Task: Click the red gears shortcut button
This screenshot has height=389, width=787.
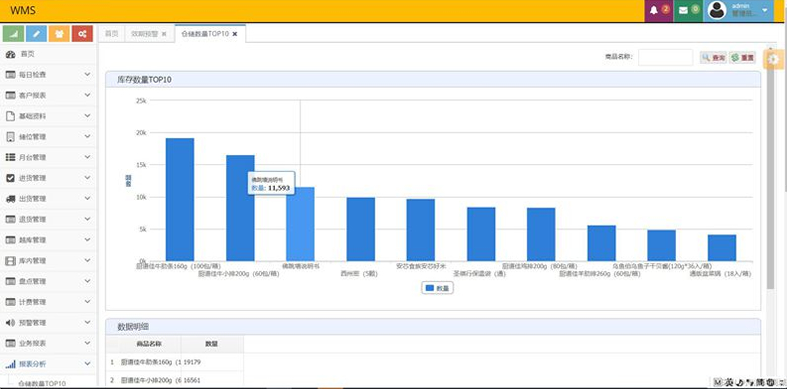Action: [x=82, y=34]
